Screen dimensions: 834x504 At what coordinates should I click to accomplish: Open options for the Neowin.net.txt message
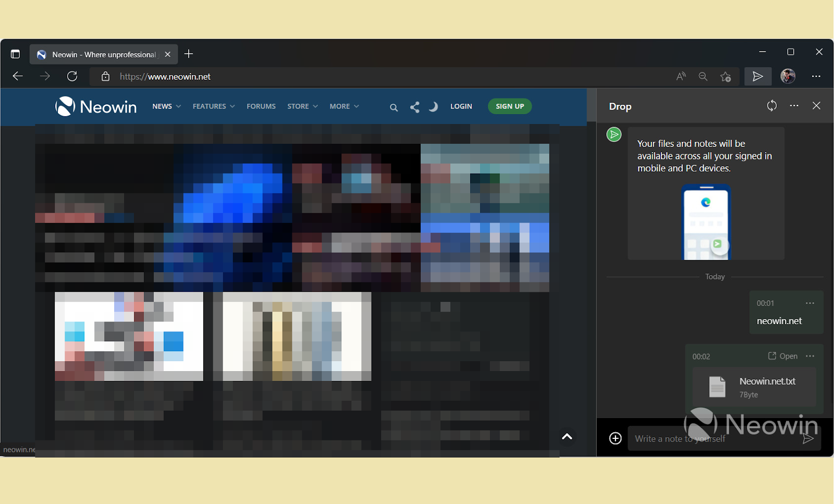810,357
